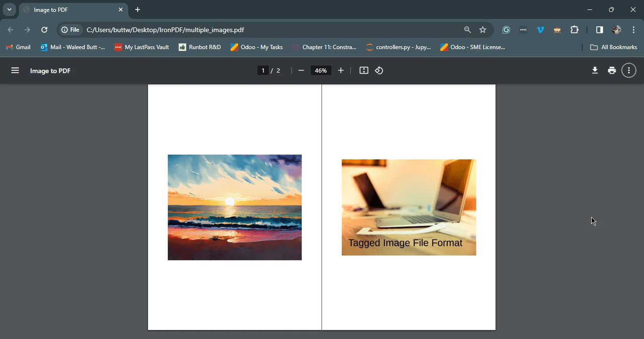Screen dimensions: 644x339
Task: Open the Chrome three-dot menu
Action: 633,30
